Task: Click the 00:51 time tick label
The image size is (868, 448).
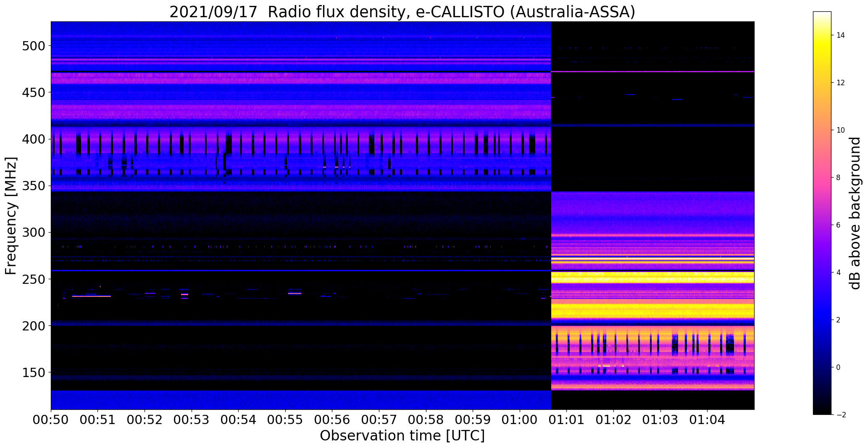Action: coord(98,419)
